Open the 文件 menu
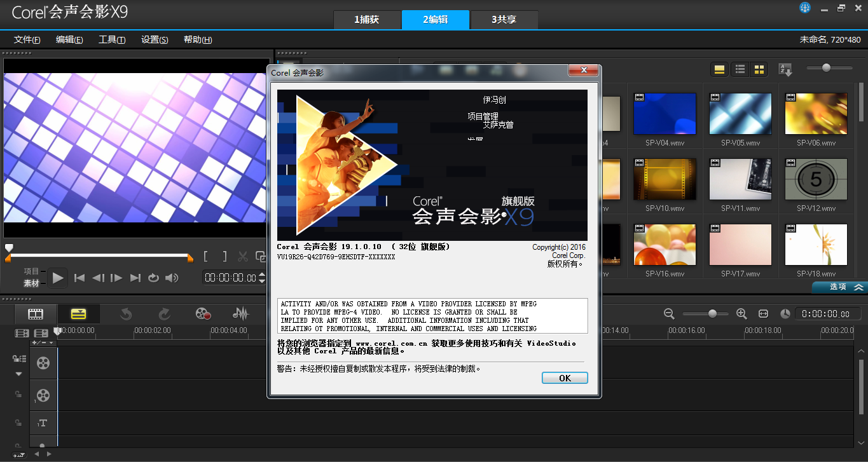The image size is (868, 462). [27, 39]
